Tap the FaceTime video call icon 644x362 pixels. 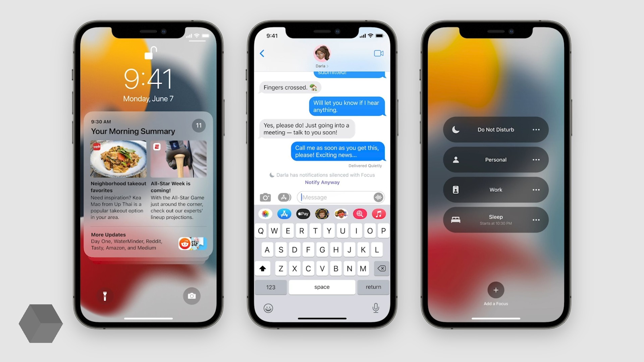[379, 53]
